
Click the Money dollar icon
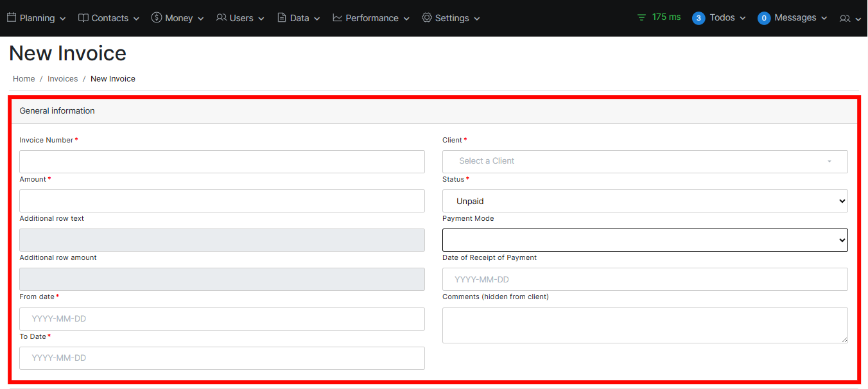tap(157, 18)
